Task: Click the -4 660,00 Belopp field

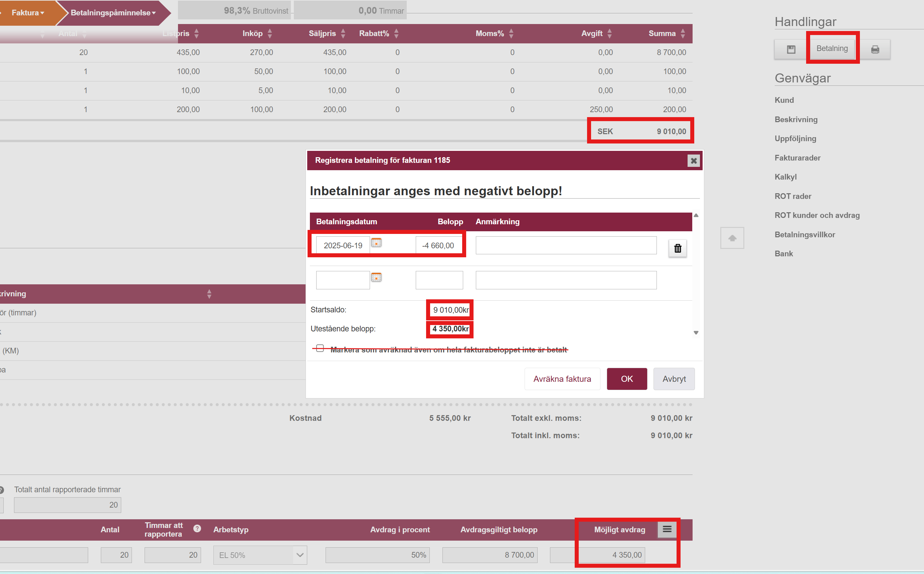Action: click(439, 246)
